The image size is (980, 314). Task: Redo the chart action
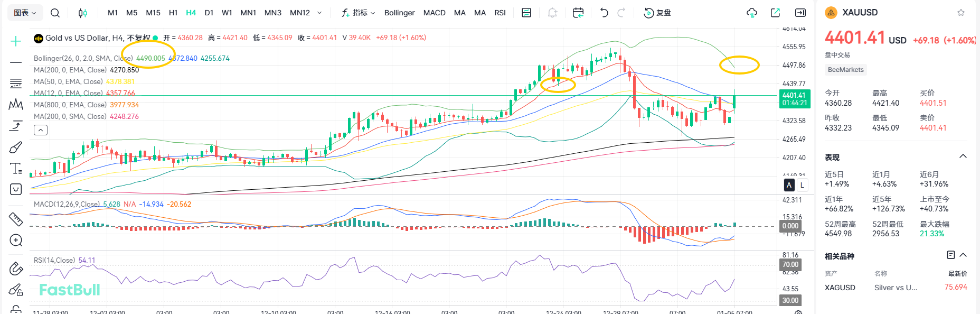coord(621,13)
